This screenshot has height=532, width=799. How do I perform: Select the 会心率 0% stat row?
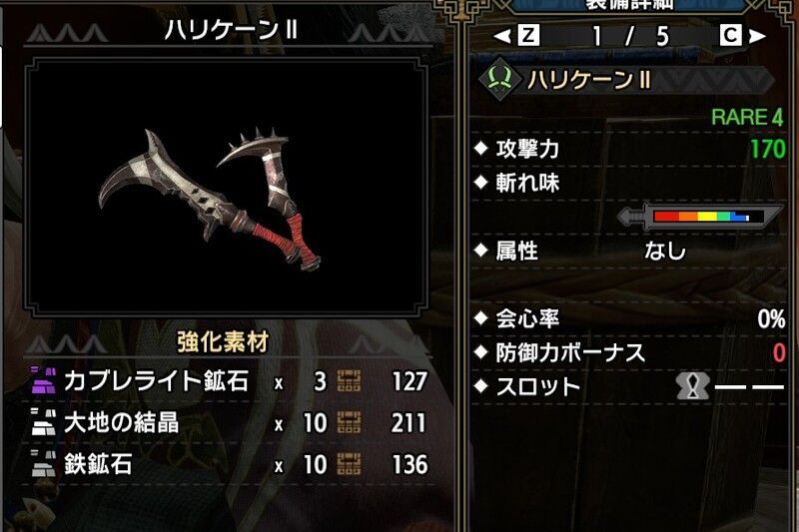(x=630, y=318)
